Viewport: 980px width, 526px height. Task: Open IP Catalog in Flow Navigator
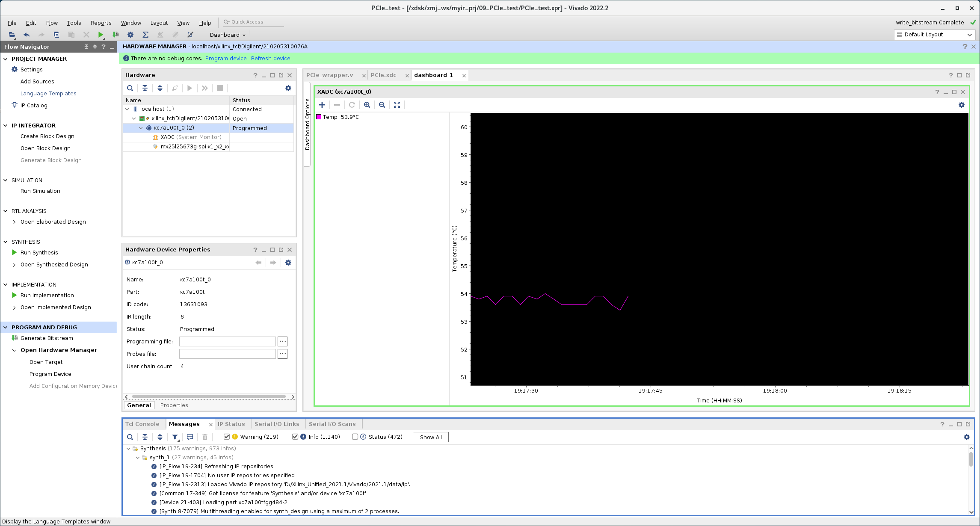pos(34,105)
